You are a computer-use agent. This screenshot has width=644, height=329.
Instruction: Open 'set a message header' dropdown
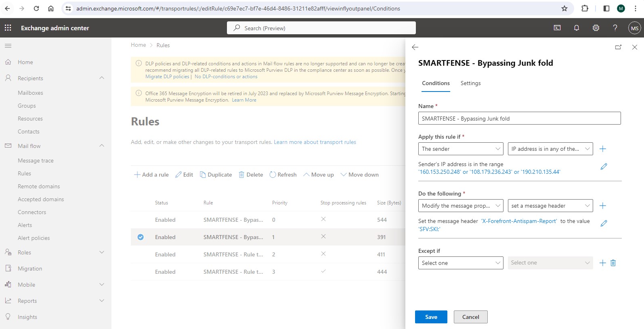(x=550, y=206)
